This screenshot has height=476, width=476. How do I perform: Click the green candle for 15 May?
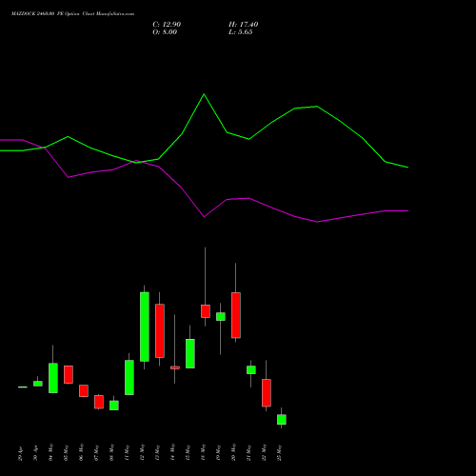point(190,353)
